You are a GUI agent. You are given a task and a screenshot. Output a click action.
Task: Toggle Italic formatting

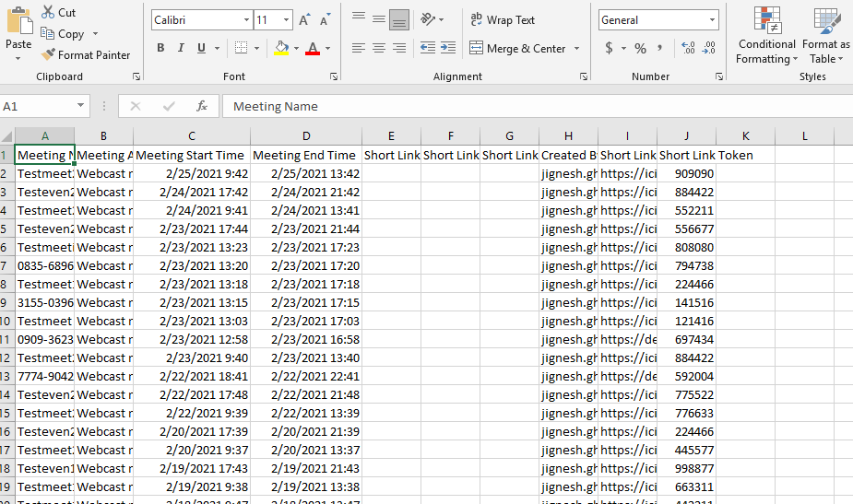pos(181,48)
